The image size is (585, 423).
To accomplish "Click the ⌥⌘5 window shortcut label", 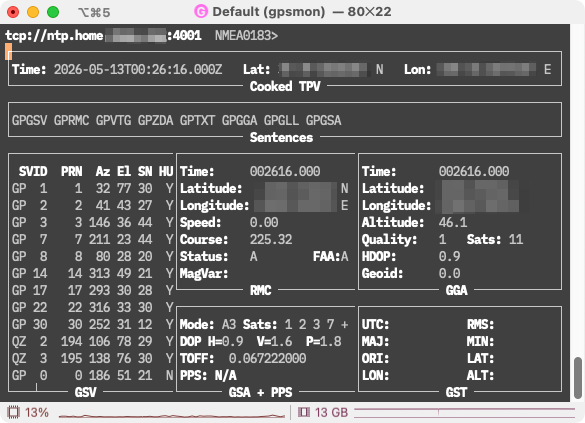I will coord(94,13).
